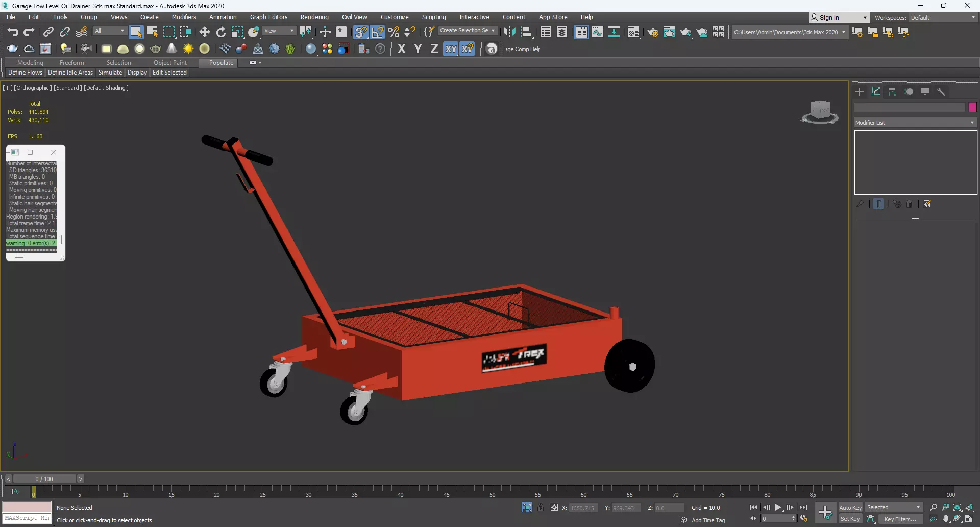Switch to the Object Paint tab
This screenshot has height=527, width=980.
coord(170,63)
